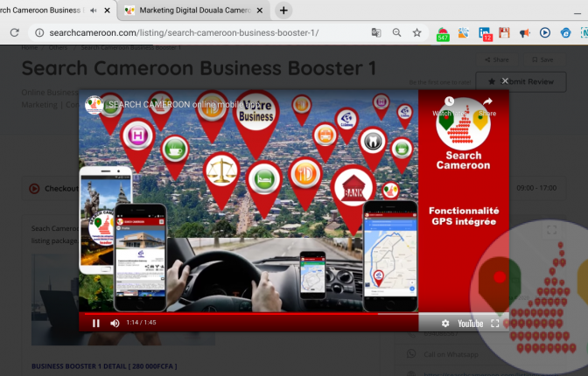Close the Search Cameroon Business tab
Image resolution: width=588 pixels, height=376 pixels.
pos(108,10)
